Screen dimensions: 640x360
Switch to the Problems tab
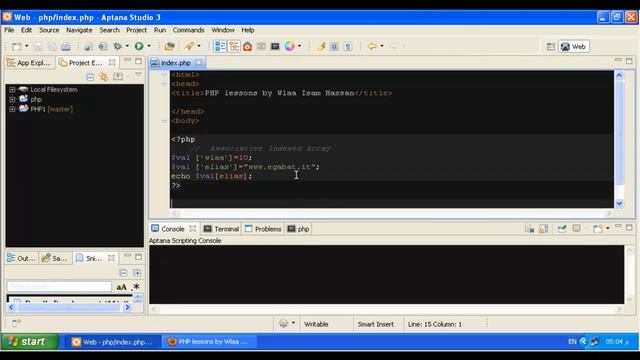[263, 229]
